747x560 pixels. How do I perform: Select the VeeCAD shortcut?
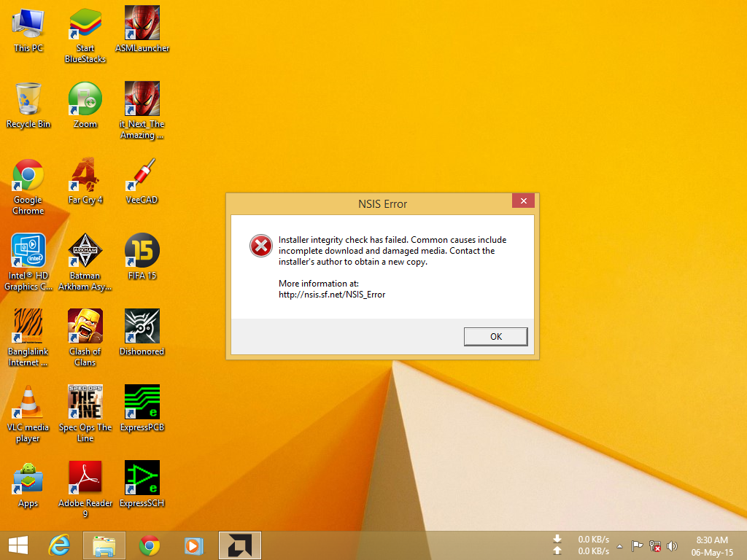coord(142,181)
